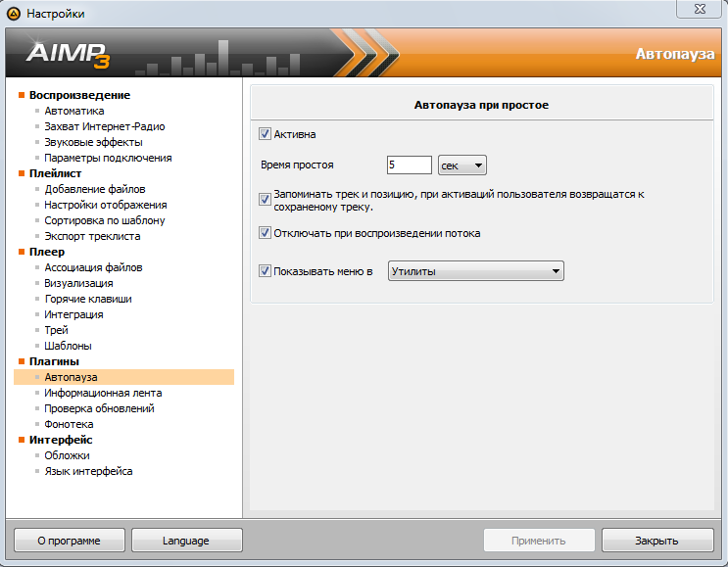Open Захват Интернет-Радио settings
This screenshot has width=728, height=567.
pos(105,126)
